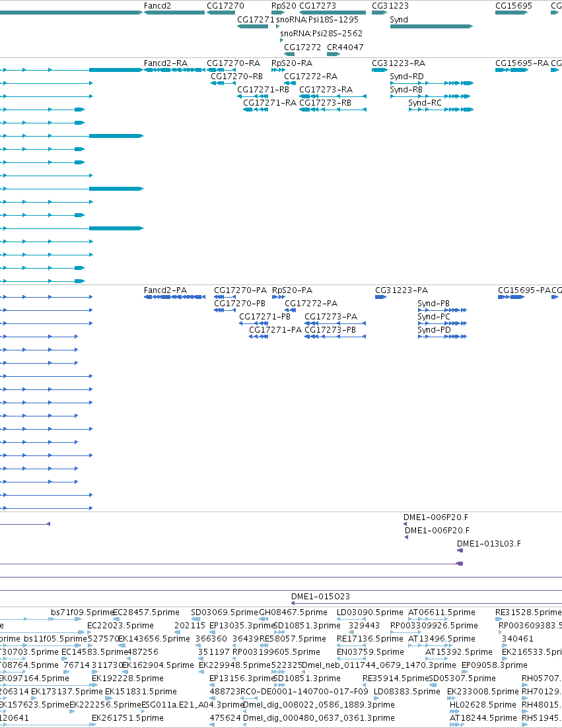Select the GH08467.5prime EST label
This screenshot has width=562, height=728.
click(293, 612)
